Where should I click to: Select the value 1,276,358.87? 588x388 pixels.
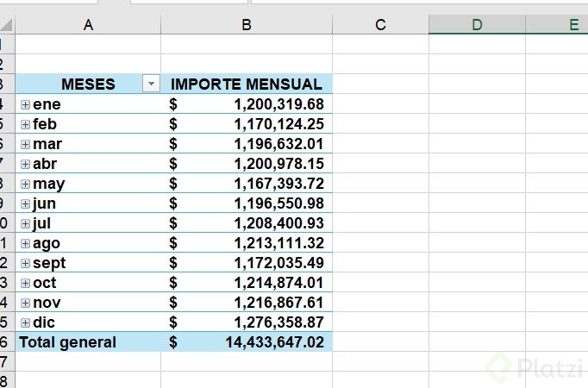click(279, 322)
